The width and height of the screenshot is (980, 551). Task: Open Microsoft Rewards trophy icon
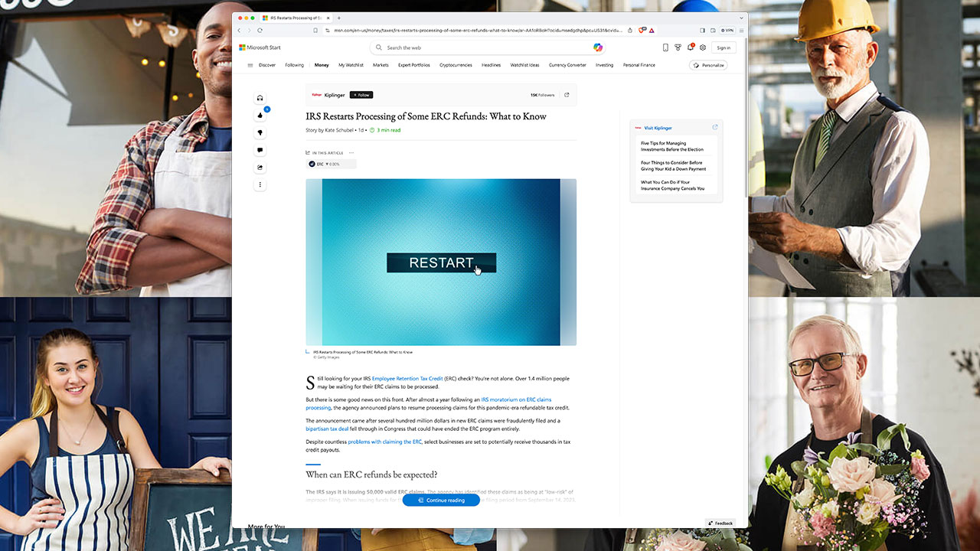tap(678, 47)
